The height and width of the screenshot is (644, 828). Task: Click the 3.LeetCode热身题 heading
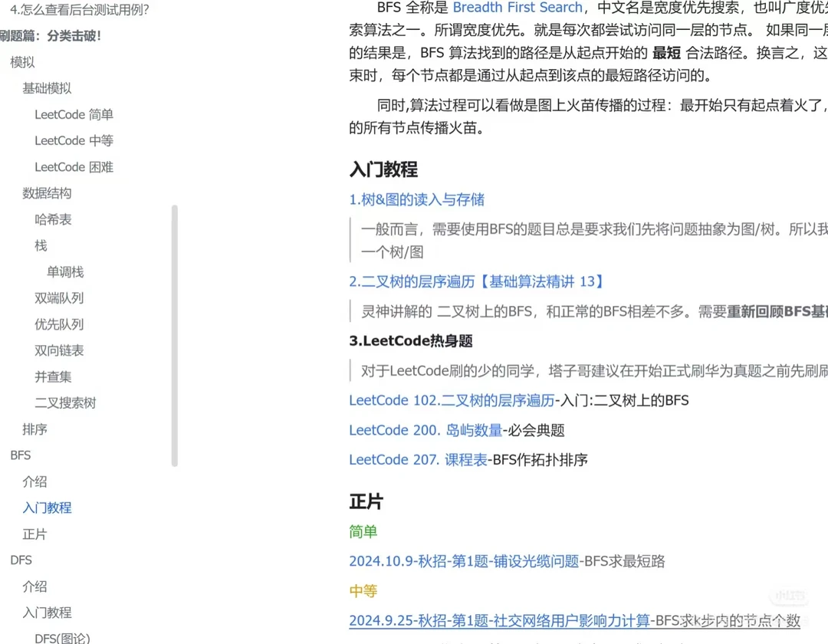[x=411, y=341]
